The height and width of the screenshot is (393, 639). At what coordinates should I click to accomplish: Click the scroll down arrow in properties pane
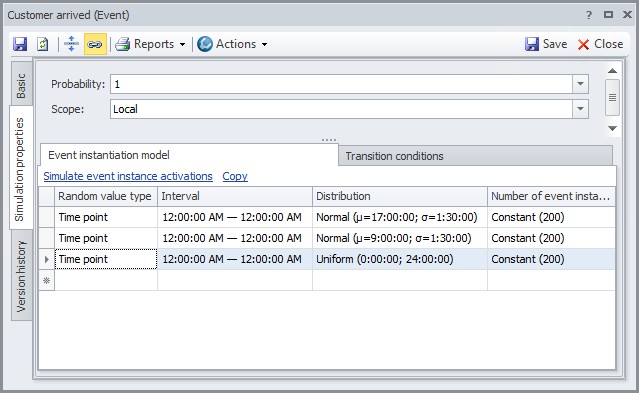point(612,128)
